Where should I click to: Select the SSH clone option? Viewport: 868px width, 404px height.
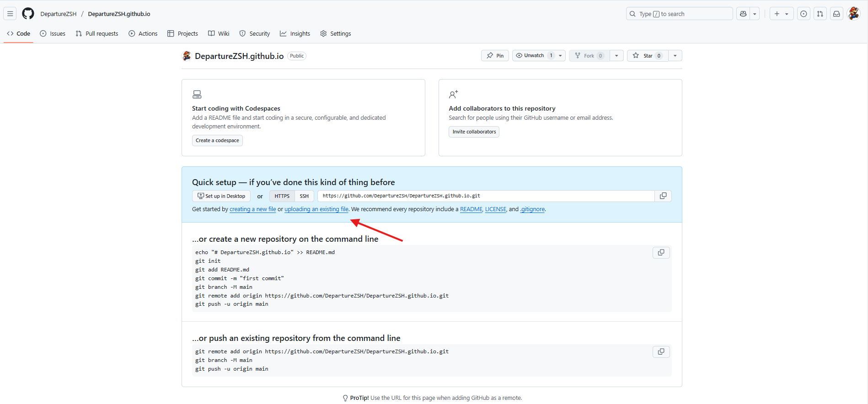[304, 196]
